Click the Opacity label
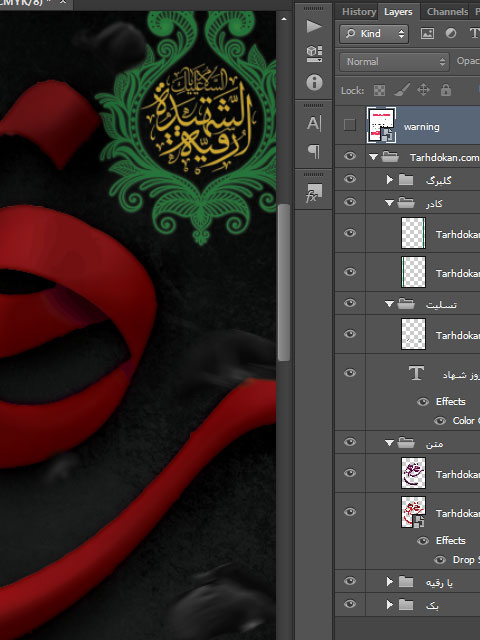 click(x=468, y=61)
